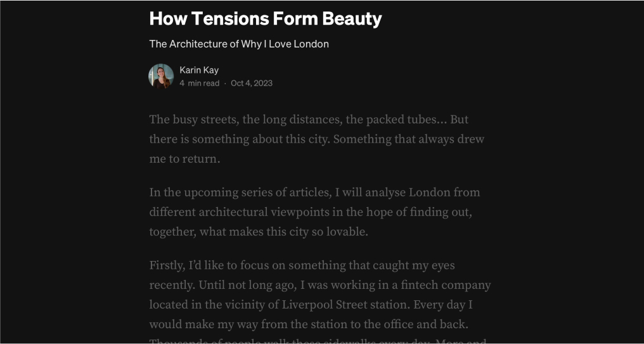Click the subtitle about loving London
Viewport: 644px width, 344px height.
click(x=239, y=44)
